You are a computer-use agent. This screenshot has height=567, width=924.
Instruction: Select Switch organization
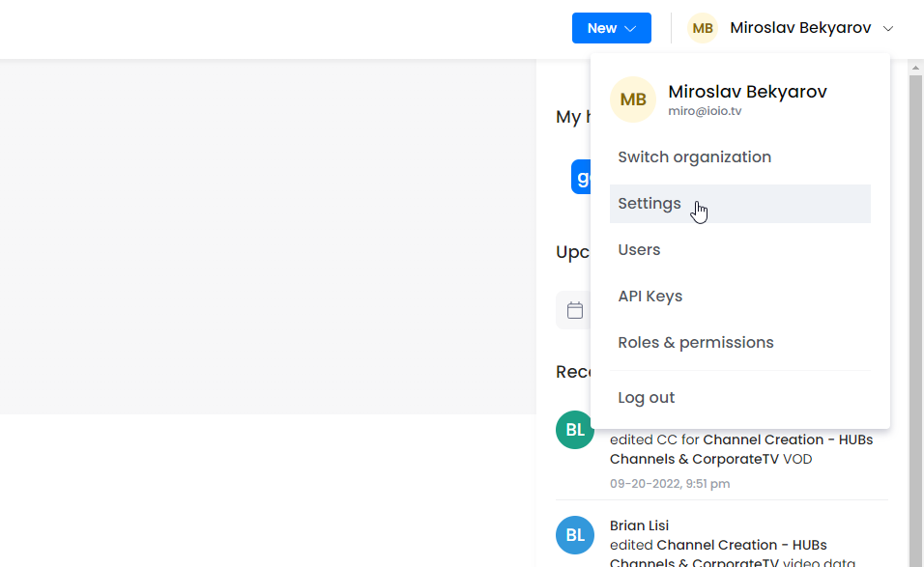coord(740,157)
